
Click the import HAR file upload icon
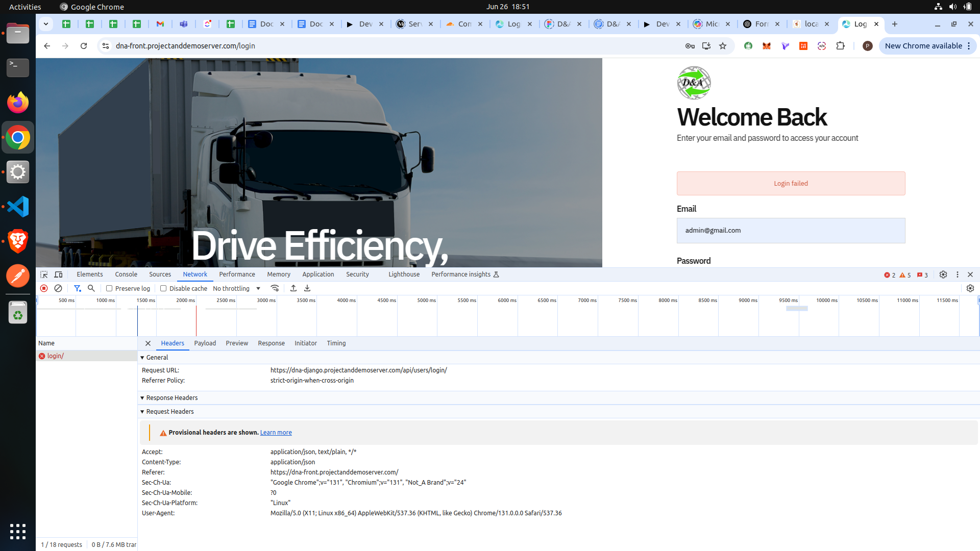[x=293, y=288]
